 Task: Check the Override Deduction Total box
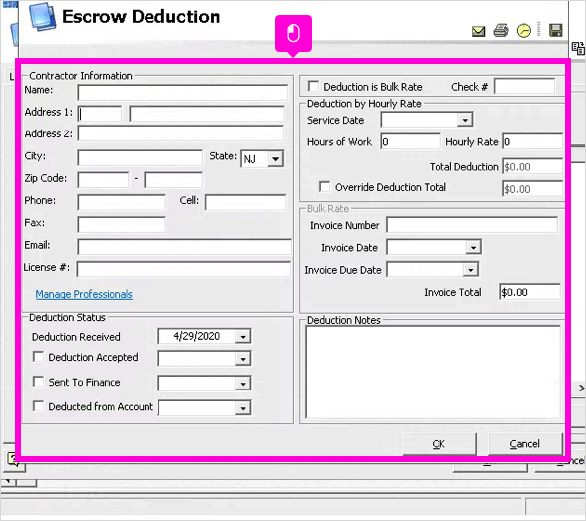pyautogui.click(x=324, y=186)
